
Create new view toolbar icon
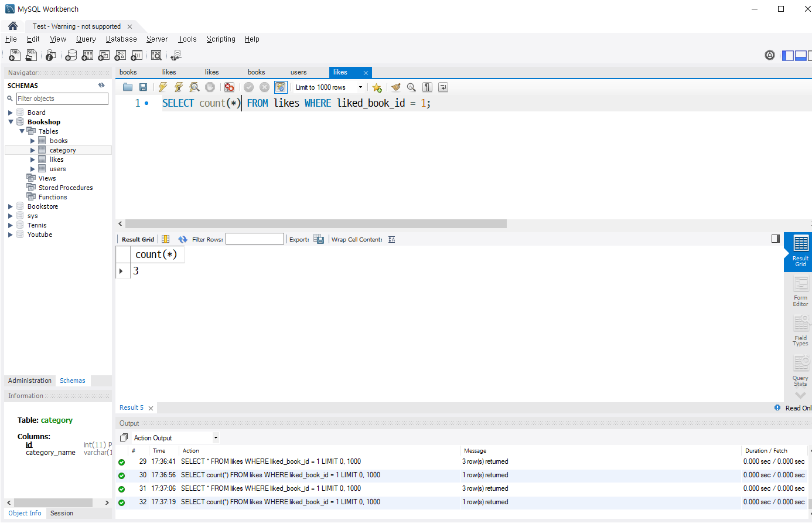click(104, 55)
